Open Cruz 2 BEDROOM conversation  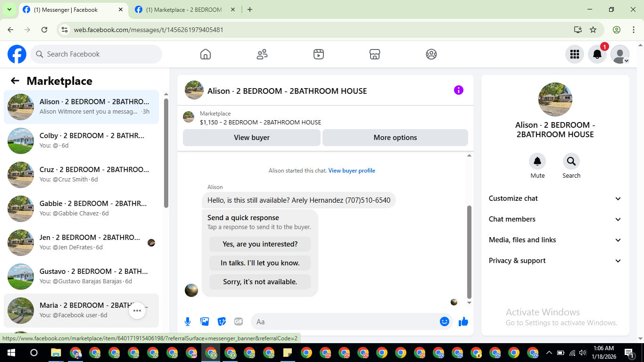coord(81,175)
